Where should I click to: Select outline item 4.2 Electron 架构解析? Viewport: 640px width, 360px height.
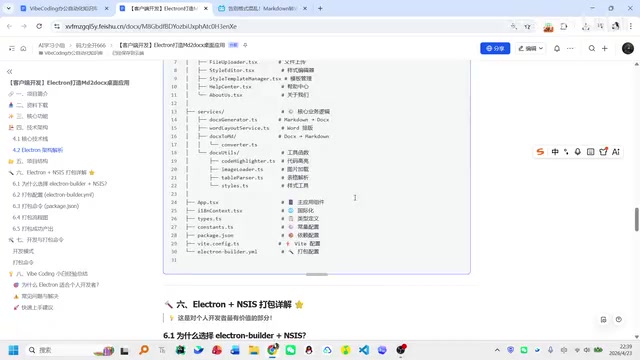click(38, 150)
